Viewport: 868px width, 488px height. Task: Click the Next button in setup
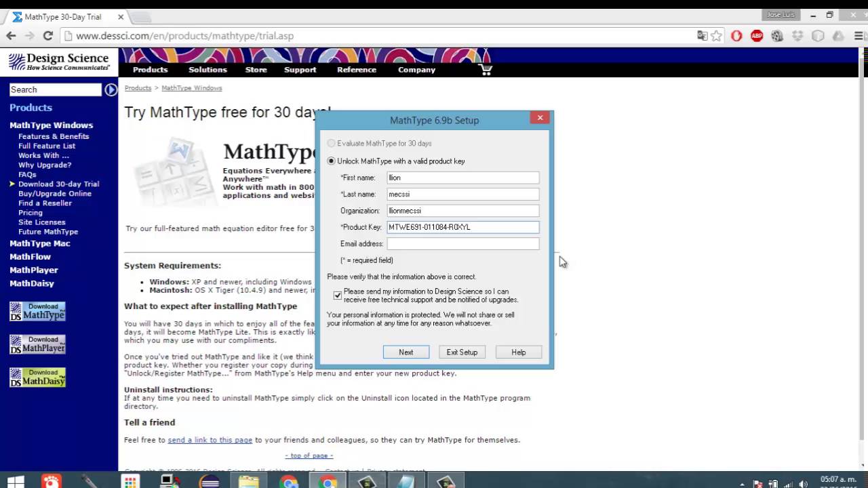[x=406, y=352]
